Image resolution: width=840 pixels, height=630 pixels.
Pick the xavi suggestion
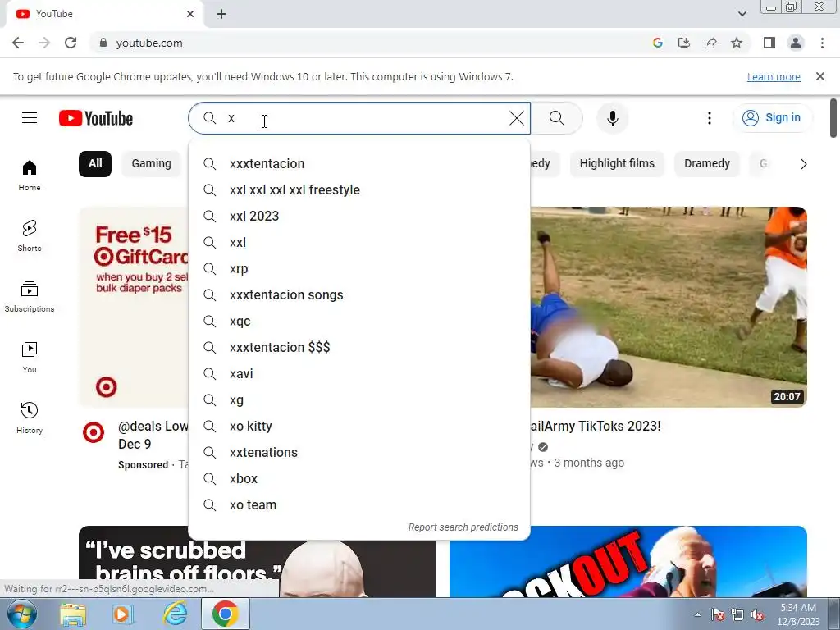[359, 373]
